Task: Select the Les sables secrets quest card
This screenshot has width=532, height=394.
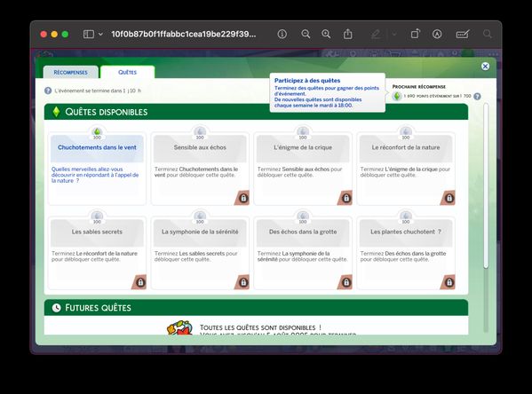Action: click(97, 253)
